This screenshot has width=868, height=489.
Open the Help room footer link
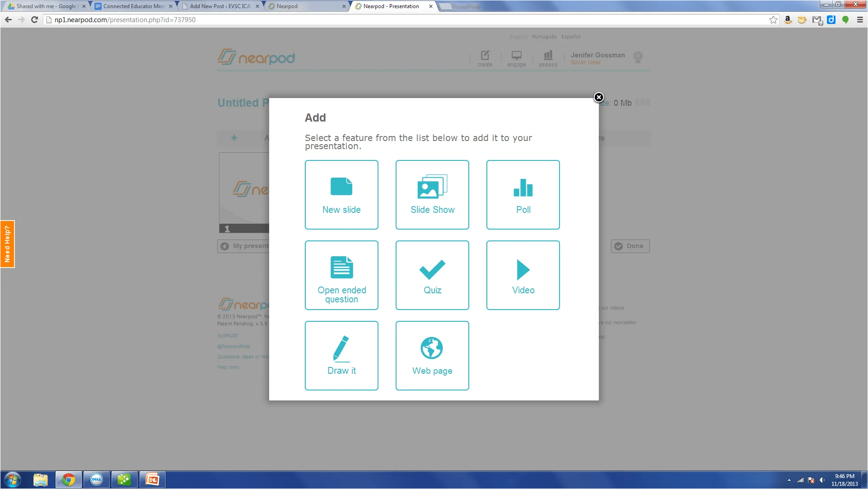tap(228, 367)
